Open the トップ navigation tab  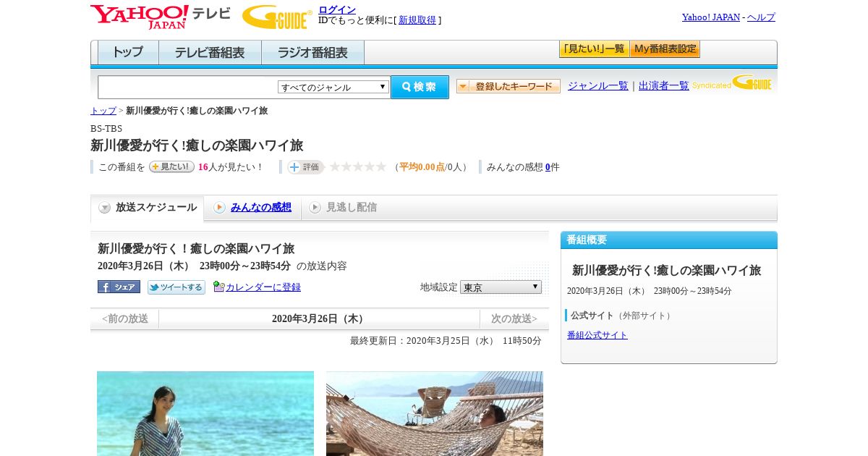click(128, 53)
